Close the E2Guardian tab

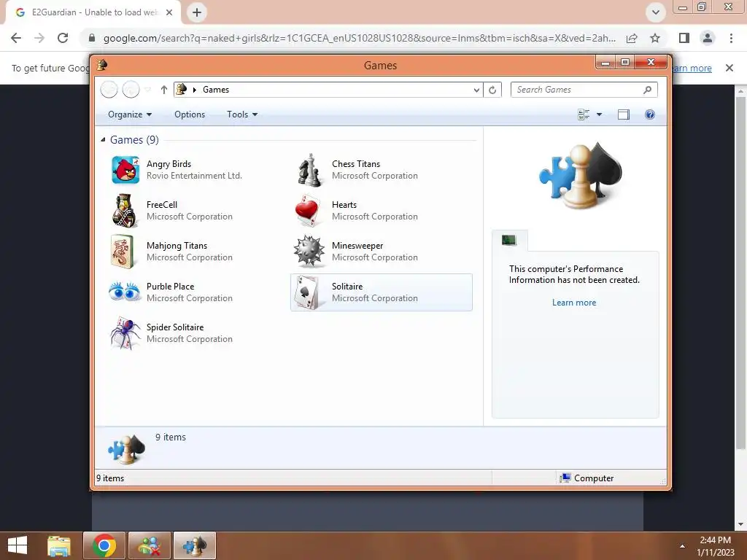[169, 12]
